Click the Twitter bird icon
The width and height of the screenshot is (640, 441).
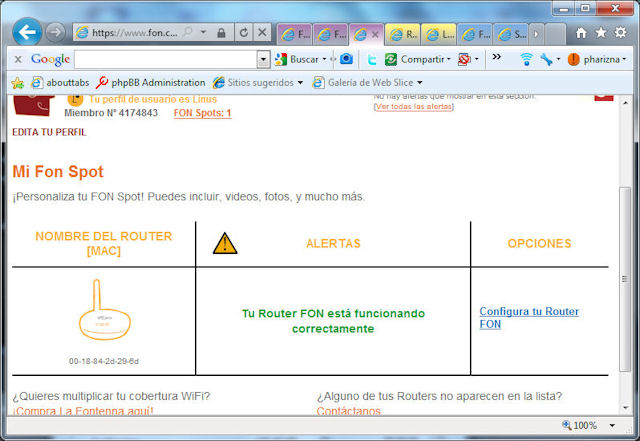coord(371,60)
